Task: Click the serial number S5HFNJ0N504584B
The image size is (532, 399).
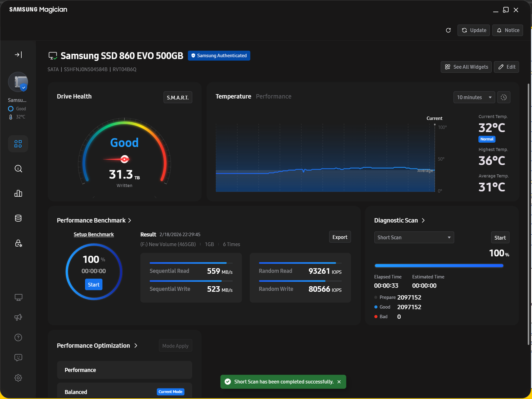Action: (86, 69)
